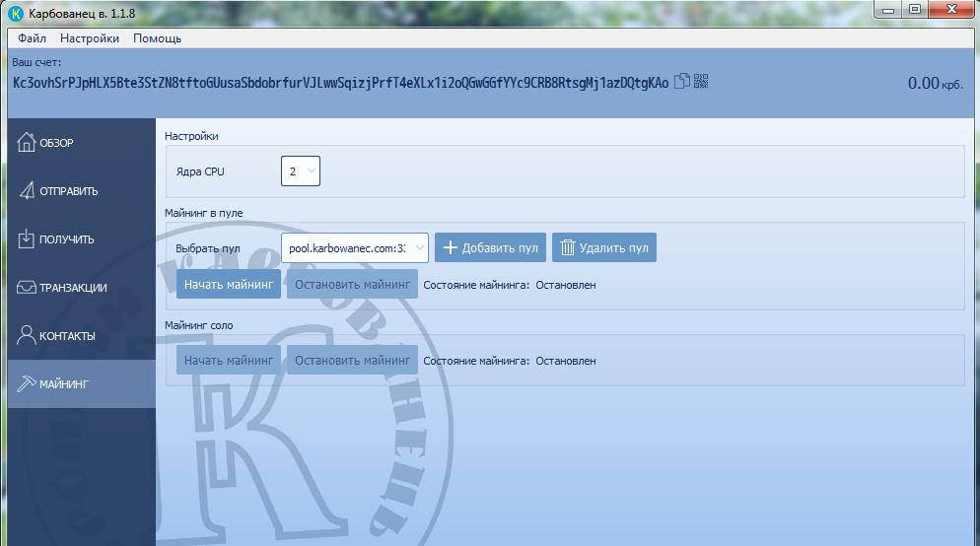This screenshot has height=546, width=980.
Task: Click the Удалить пул button
Action: (603, 248)
